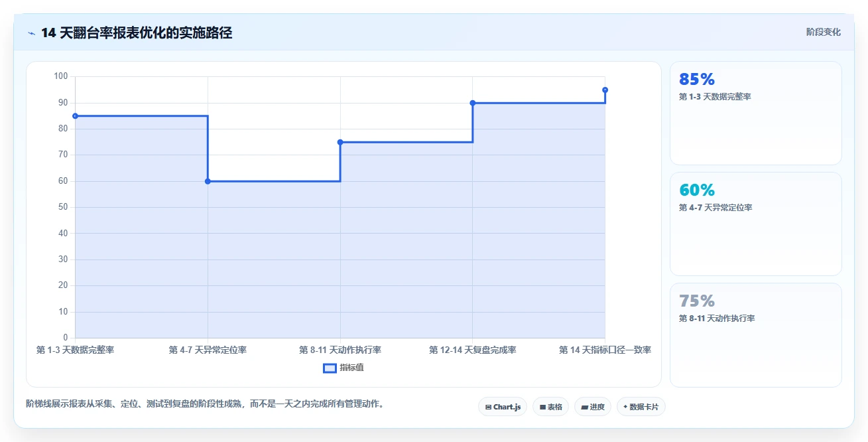The image size is (868, 442).
Task: Click the 进度 chip
Action: pos(593,407)
